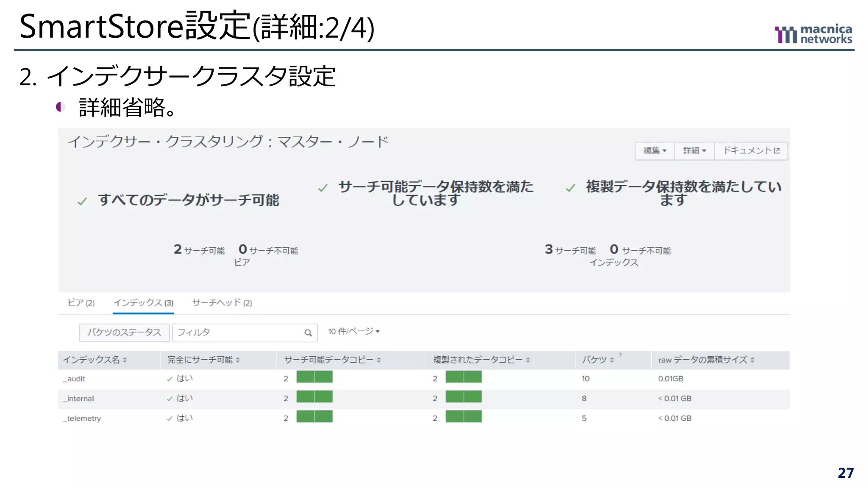Select the _audit index name
868x488 pixels.
click(74, 379)
